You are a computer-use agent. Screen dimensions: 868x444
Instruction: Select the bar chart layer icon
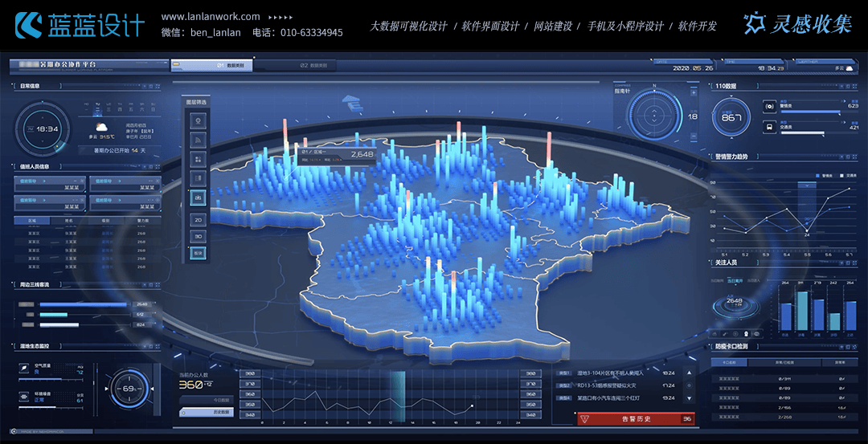[x=198, y=197]
